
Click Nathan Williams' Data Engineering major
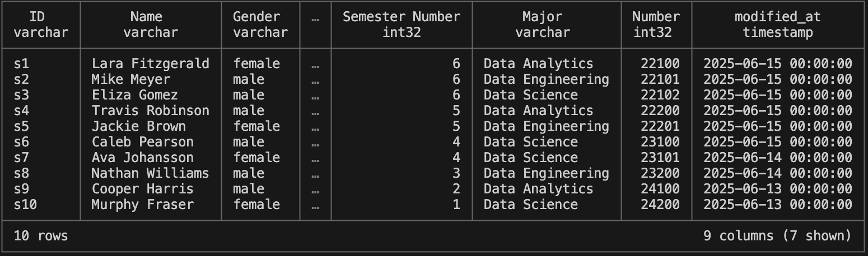tap(546, 173)
